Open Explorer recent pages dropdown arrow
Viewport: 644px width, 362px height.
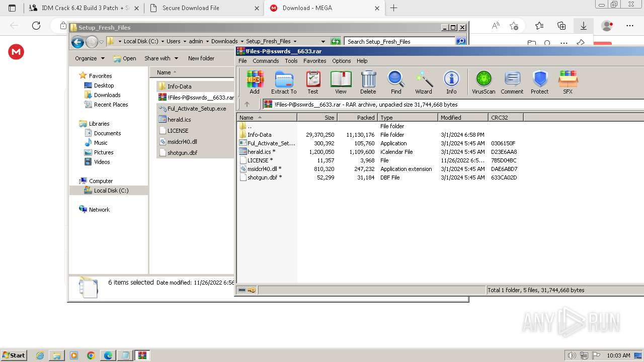[102, 42]
